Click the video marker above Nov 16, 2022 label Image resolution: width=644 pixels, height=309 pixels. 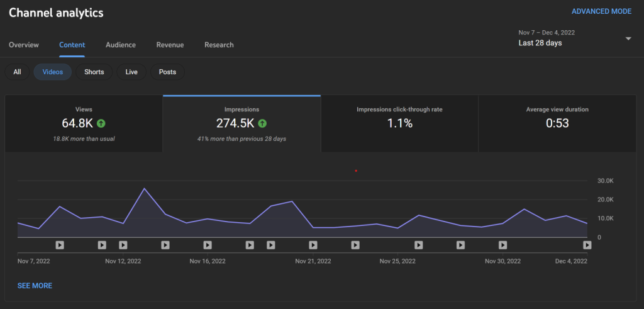(x=208, y=245)
